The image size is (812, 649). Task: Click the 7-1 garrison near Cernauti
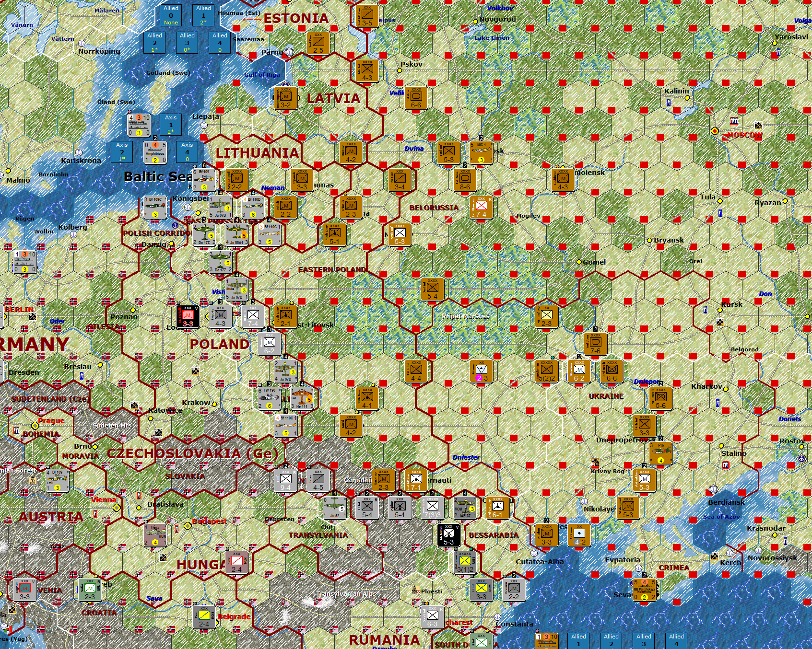[x=416, y=480]
